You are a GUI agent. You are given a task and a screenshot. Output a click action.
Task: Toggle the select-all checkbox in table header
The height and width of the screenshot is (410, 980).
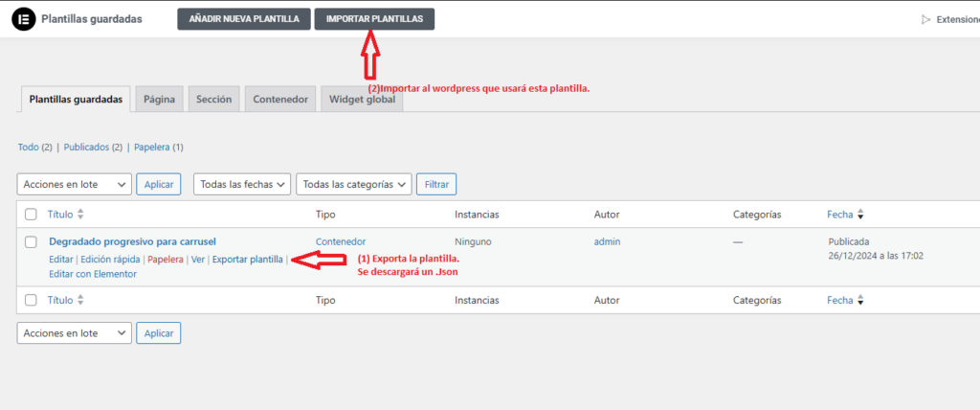coord(32,215)
